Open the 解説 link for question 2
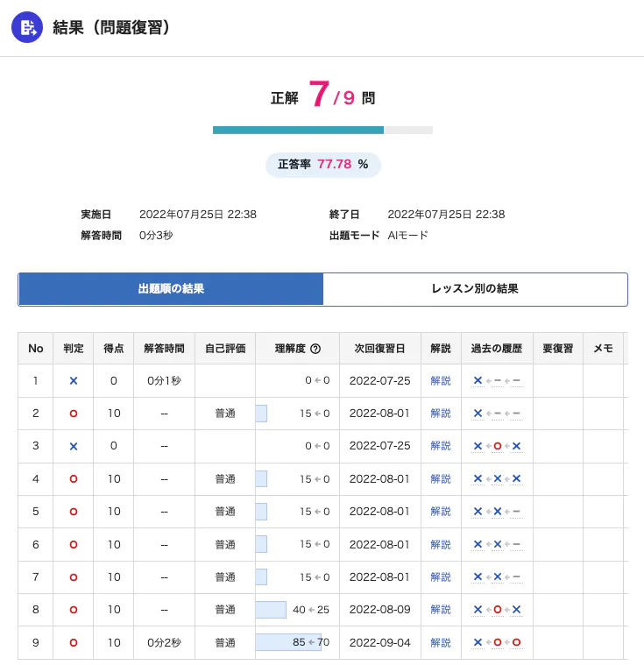 click(441, 414)
